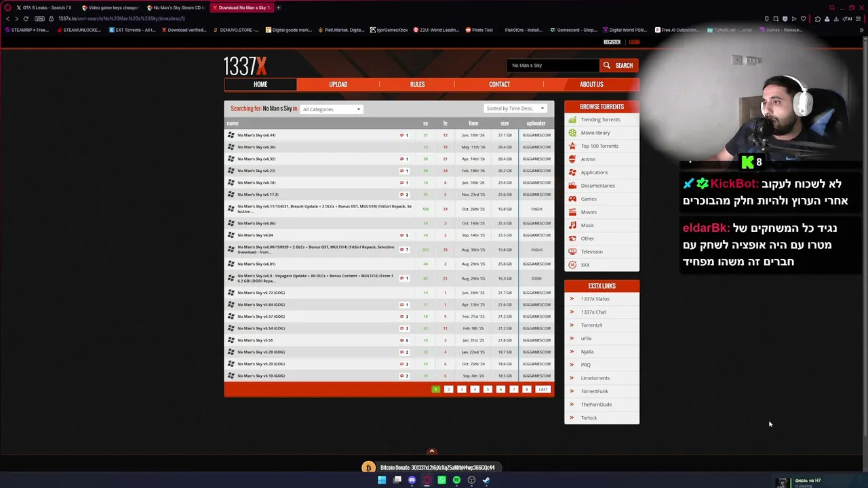
Task: Open the Windows Start button
Action: [382, 480]
